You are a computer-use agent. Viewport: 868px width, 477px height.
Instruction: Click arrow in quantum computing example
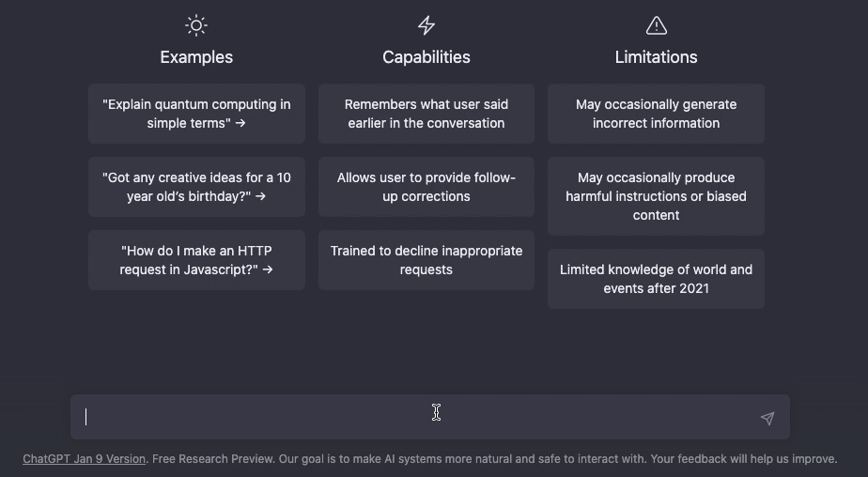point(240,123)
